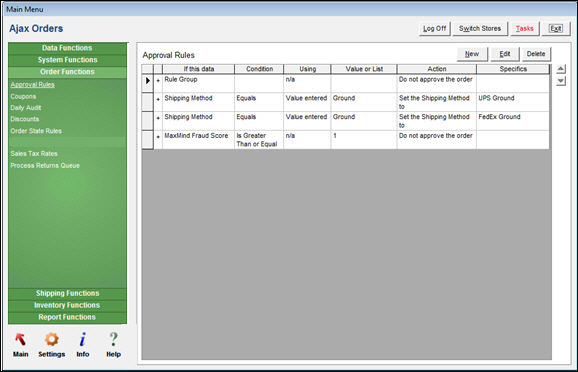Click the Edit button

(x=505, y=54)
